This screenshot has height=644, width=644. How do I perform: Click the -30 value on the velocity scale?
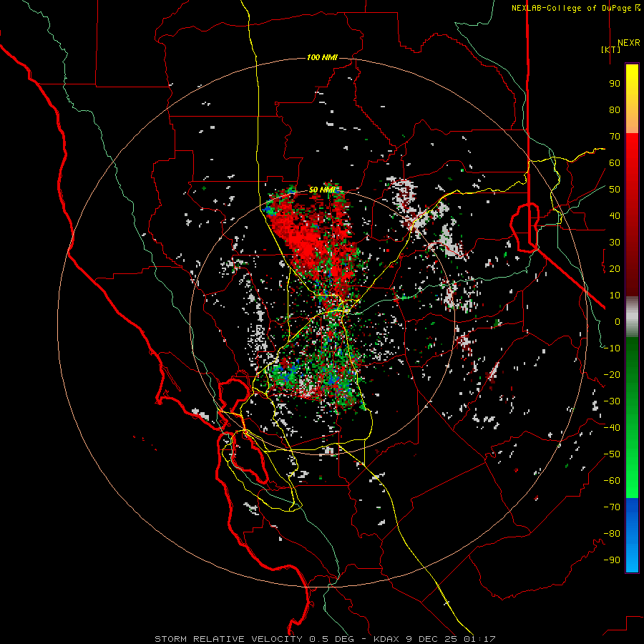612,401
